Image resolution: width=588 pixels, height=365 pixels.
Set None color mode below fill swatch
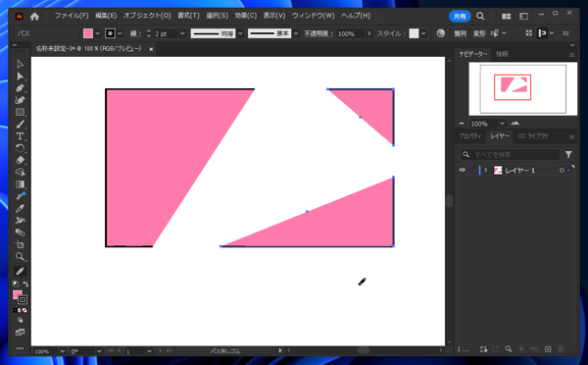pyautogui.click(x=24, y=310)
